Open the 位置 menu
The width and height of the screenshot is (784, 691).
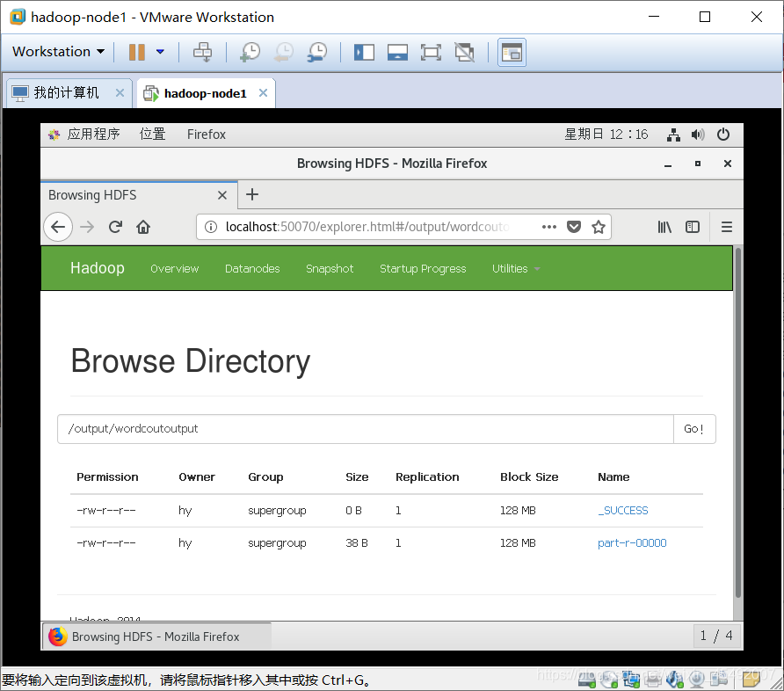coord(152,134)
